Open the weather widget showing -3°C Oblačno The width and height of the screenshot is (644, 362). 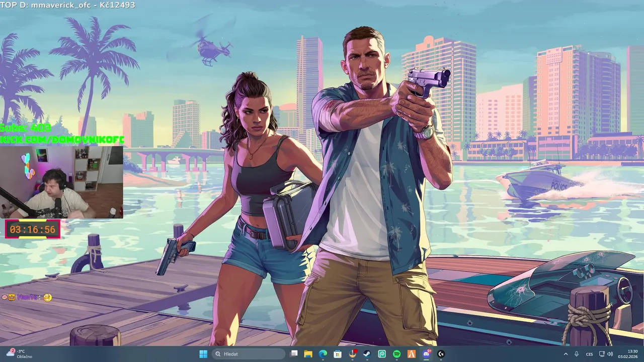[19, 354]
